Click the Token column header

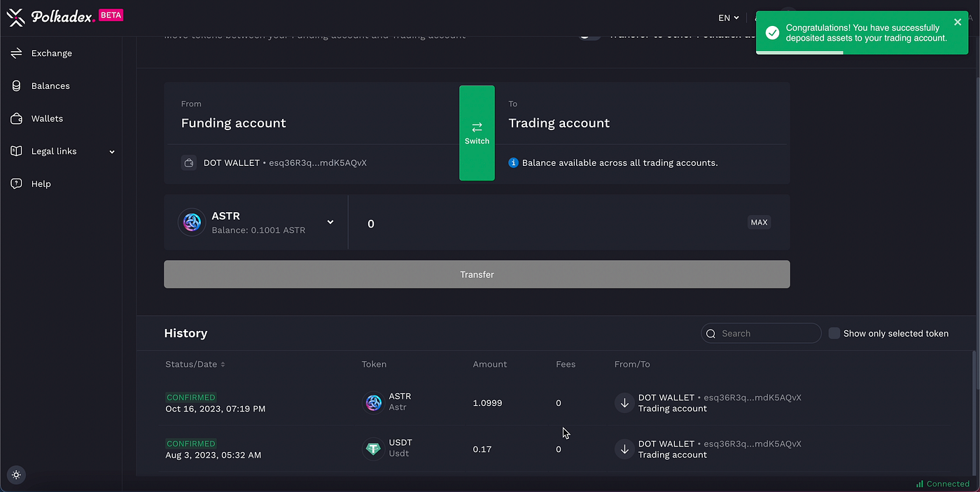[374, 365]
